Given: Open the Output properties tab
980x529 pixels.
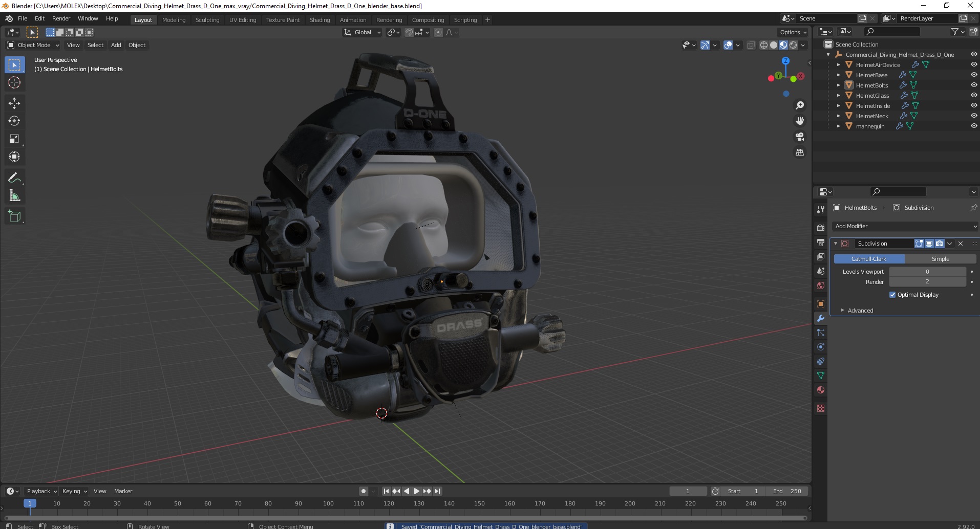Looking at the screenshot, I should coord(821,242).
